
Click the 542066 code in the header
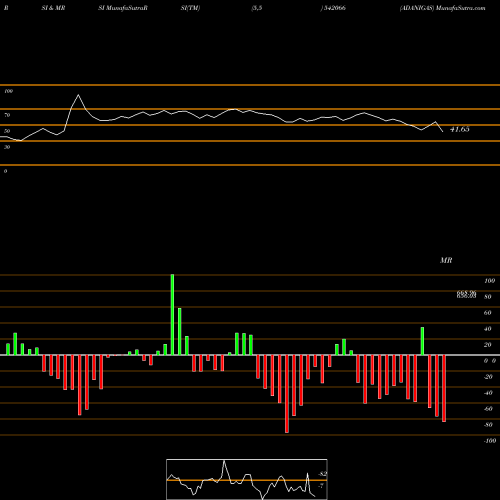coord(334,8)
